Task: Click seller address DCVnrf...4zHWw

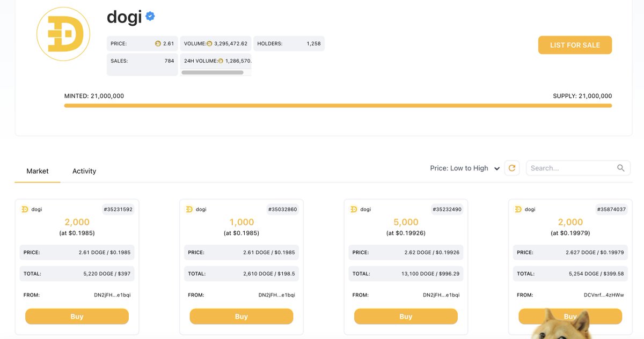Action: tap(604, 295)
